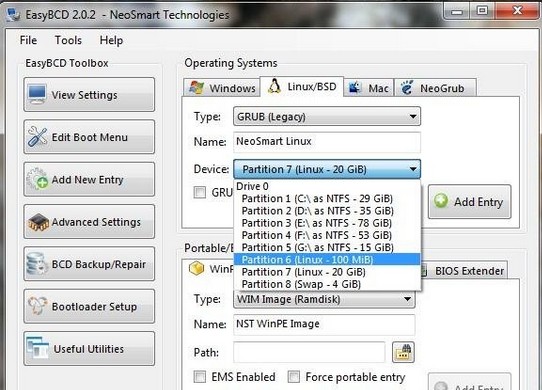The height and width of the screenshot is (390, 542).
Task: Close the EasyBCD window
Action: [517, 11]
